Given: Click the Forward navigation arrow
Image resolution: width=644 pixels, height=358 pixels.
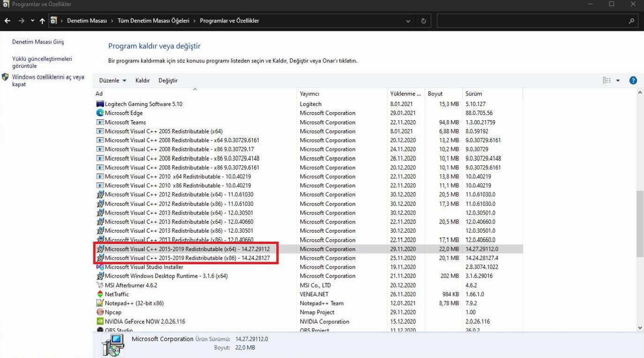Looking at the screenshot, I should (x=22, y=21).
